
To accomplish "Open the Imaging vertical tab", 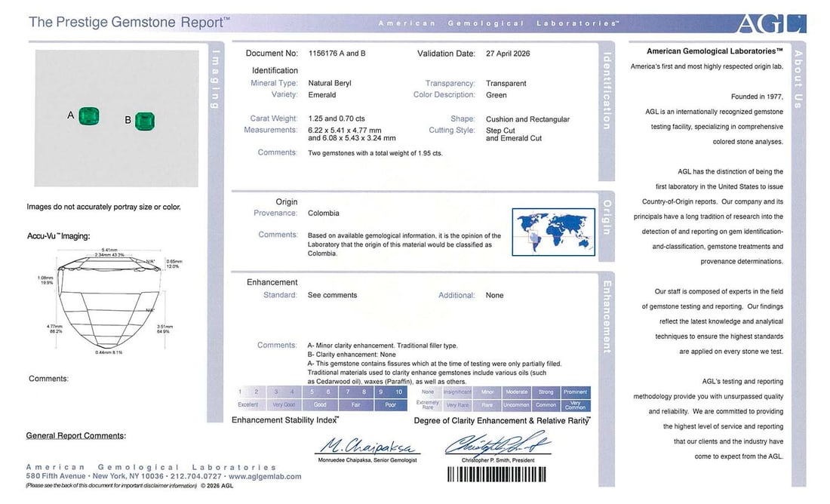I will [216, 79].
